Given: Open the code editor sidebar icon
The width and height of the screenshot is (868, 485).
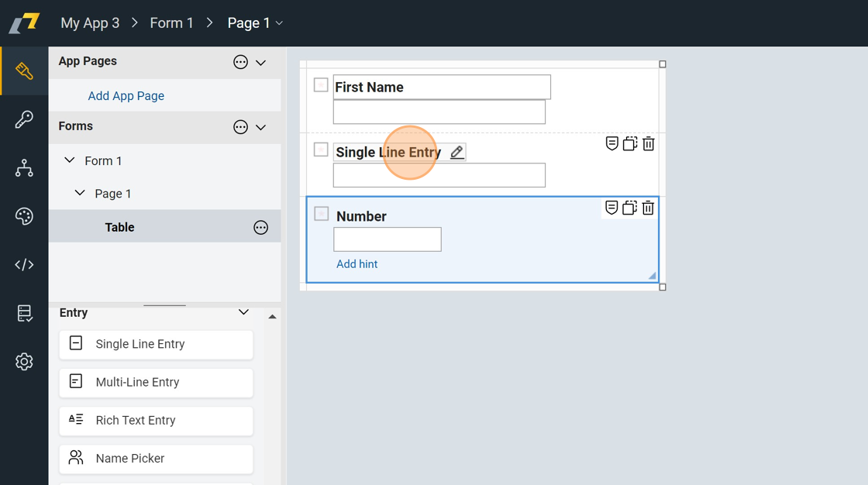Looking at the screenshot, I should tap(24, 265).
